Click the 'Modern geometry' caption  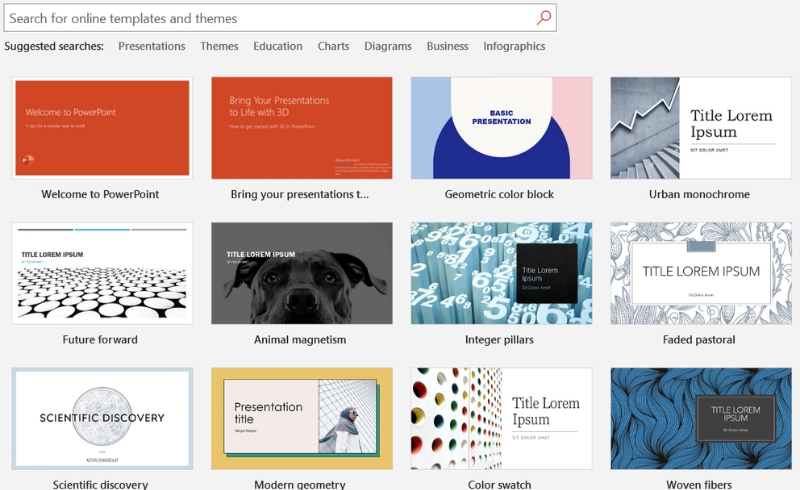[300, 484]
